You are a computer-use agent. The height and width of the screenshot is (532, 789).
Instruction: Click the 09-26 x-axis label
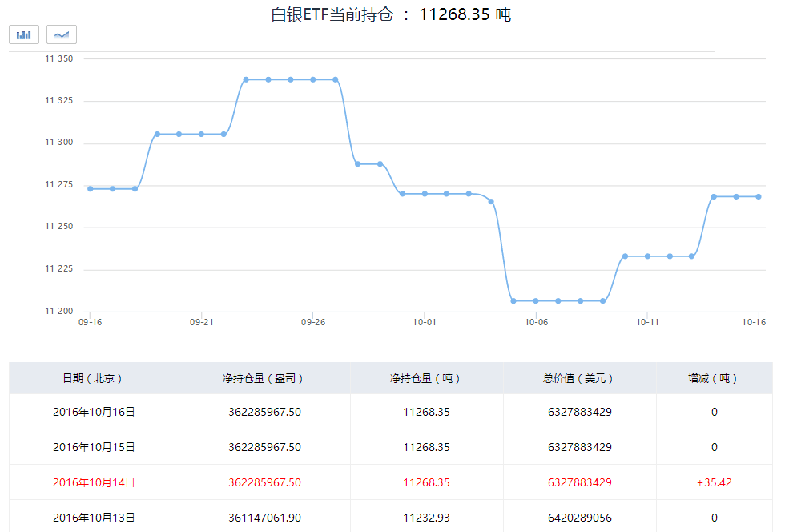[x=313, y=322]
